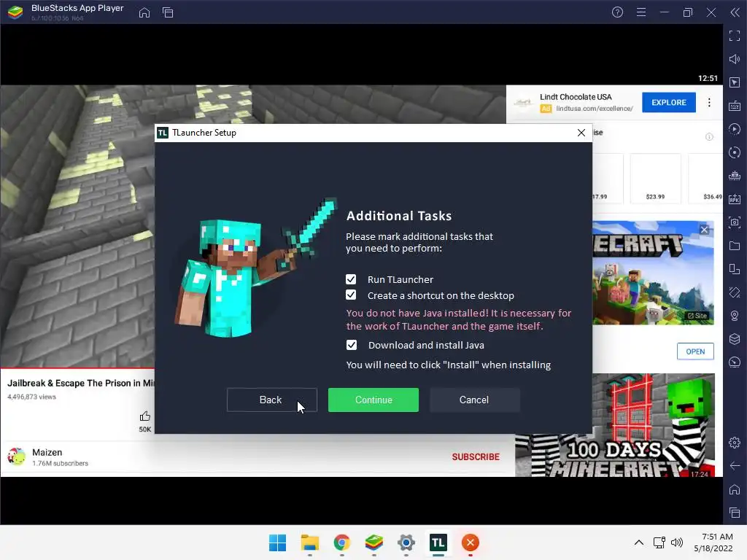
Task: Open BlueStacks settings gear in sidebar
Action: [x=734, y=443]
